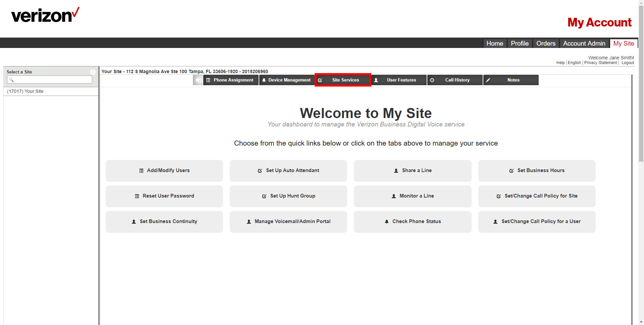The height and width of the screenshot is (325, 644).
Task: Open Profile in top navigation
Action: [520, 43]
